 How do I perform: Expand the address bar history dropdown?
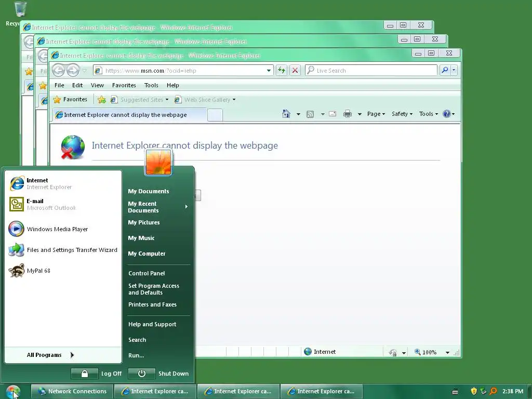tap(269, 71)
